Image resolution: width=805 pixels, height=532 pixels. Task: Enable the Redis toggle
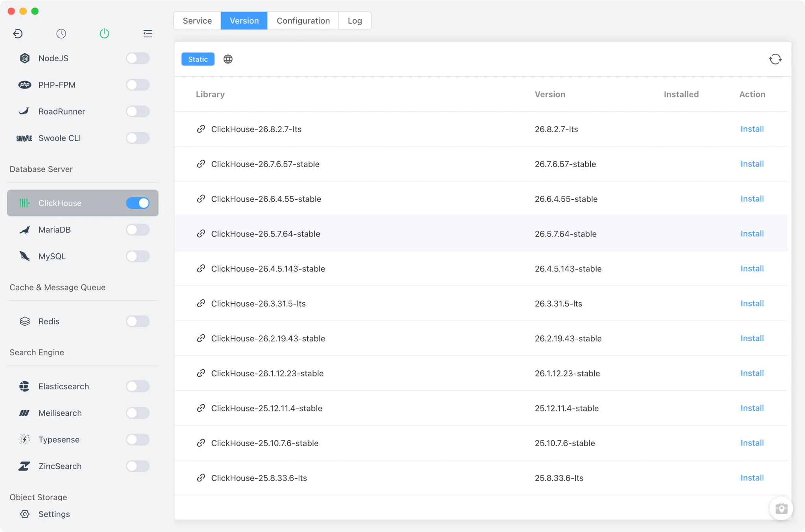pos(138,321)
